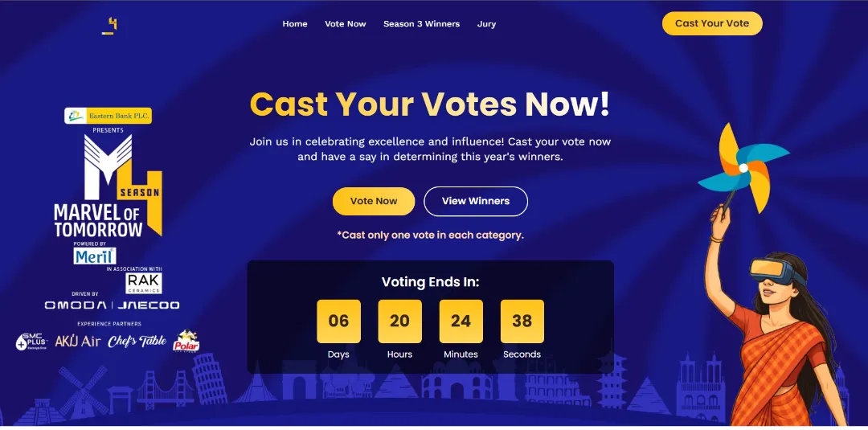Image resolution: width=868 pixels, height=430 pixels.
Task: Click the Akij Air logo
Action: tap(78, 342)
